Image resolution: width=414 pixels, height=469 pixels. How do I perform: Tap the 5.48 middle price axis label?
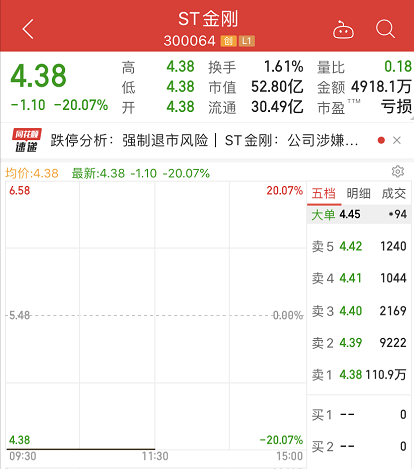tap(19, 315)
